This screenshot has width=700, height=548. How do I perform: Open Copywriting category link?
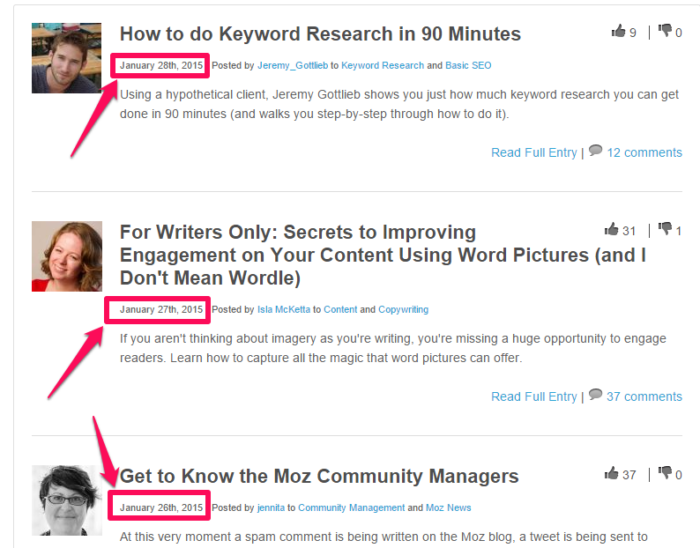[x=403, y=310]
